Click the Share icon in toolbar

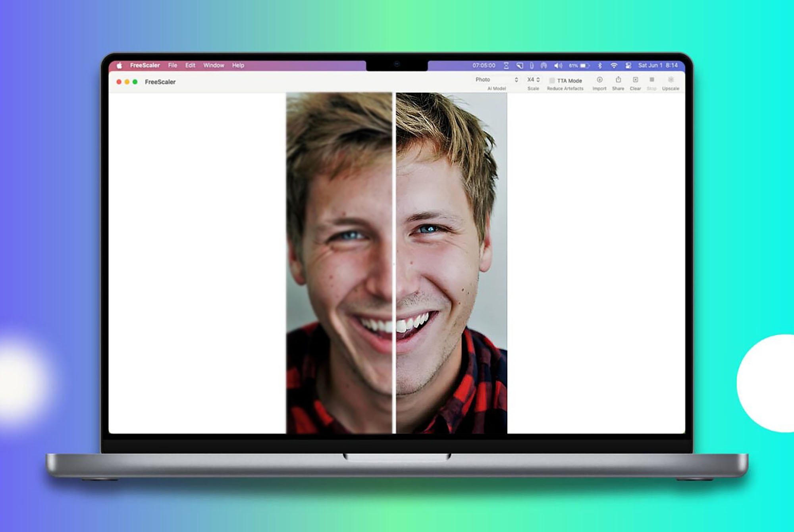coord(618,80)
